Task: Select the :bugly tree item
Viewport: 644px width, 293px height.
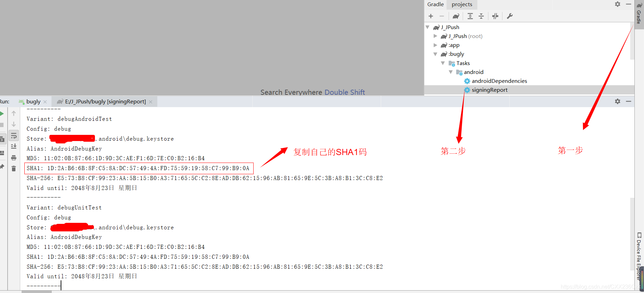Action: pyautogui.click(x=452, y=54)
